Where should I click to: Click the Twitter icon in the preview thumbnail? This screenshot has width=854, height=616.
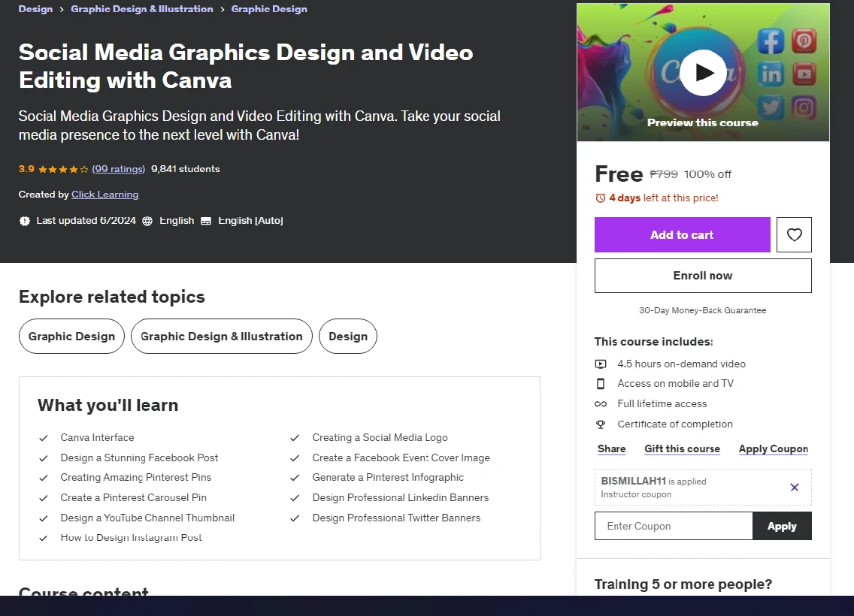[x=771, y=107]
